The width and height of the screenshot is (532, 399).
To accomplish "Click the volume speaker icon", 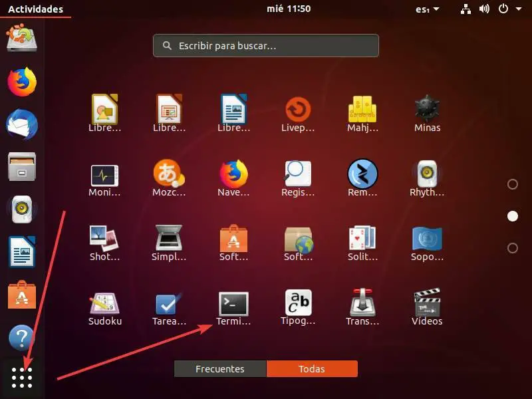I will (484, 9).
